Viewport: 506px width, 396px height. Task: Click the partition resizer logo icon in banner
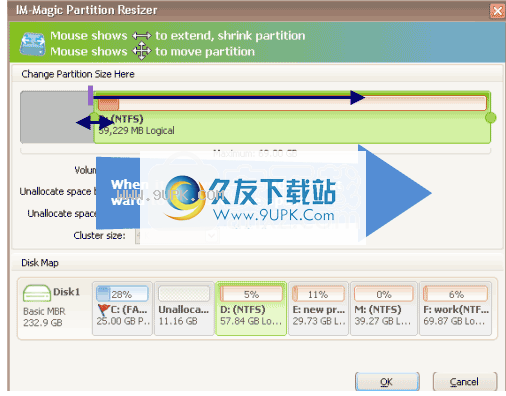tap(32, 44)
